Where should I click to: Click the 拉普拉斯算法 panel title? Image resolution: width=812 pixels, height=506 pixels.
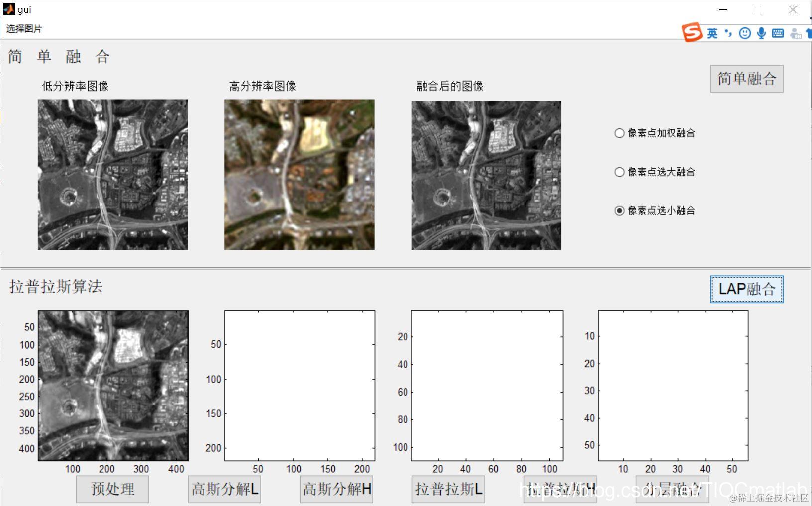coord(56,287)
